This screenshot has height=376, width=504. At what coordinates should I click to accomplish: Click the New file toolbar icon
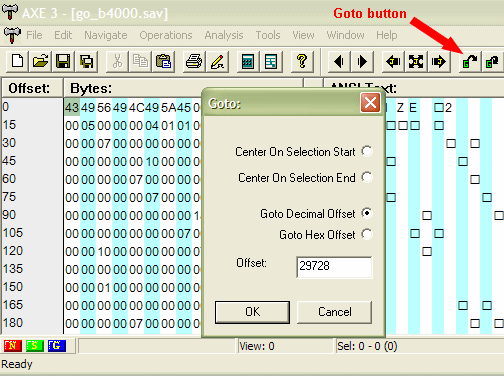pyautogui.click(x=17, y=62)
